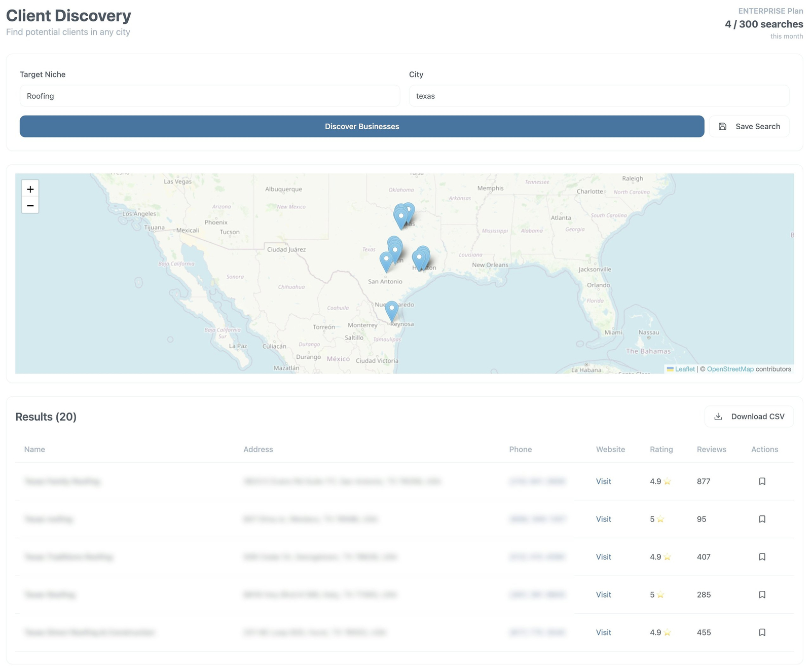Zoom in on the map
Screen dimensions: 811x672
point(30,189)
